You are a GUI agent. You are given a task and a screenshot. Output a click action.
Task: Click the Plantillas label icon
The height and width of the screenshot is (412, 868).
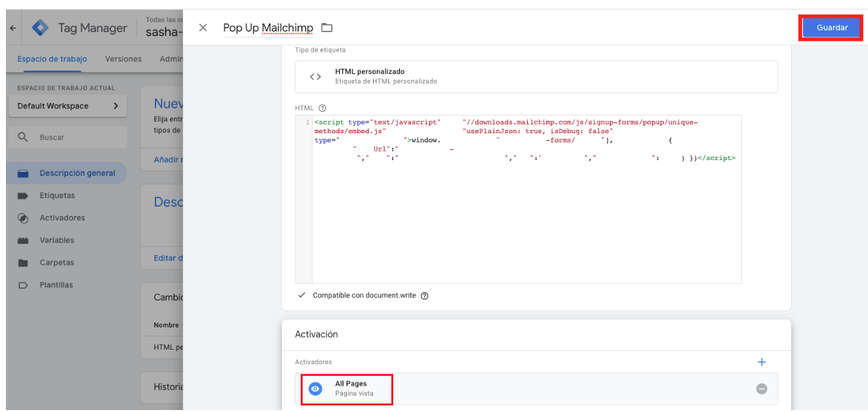pyautogui.click(x=23, y=285)
